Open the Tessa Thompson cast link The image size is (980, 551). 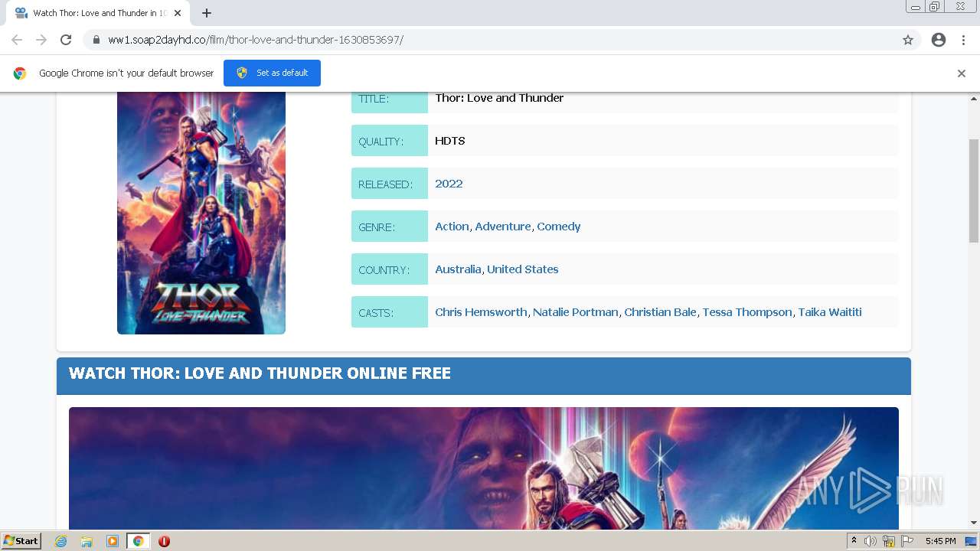[x=747, y=312]
